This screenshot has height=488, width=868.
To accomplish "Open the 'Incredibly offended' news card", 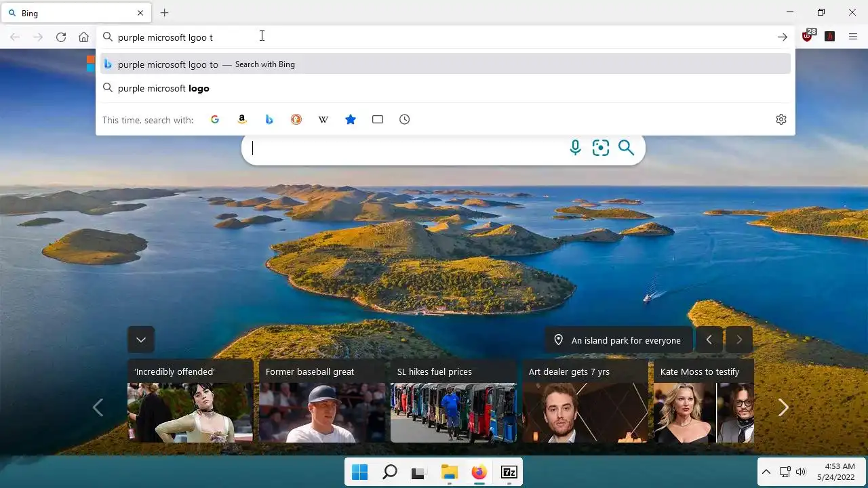I will coord(191,401).
